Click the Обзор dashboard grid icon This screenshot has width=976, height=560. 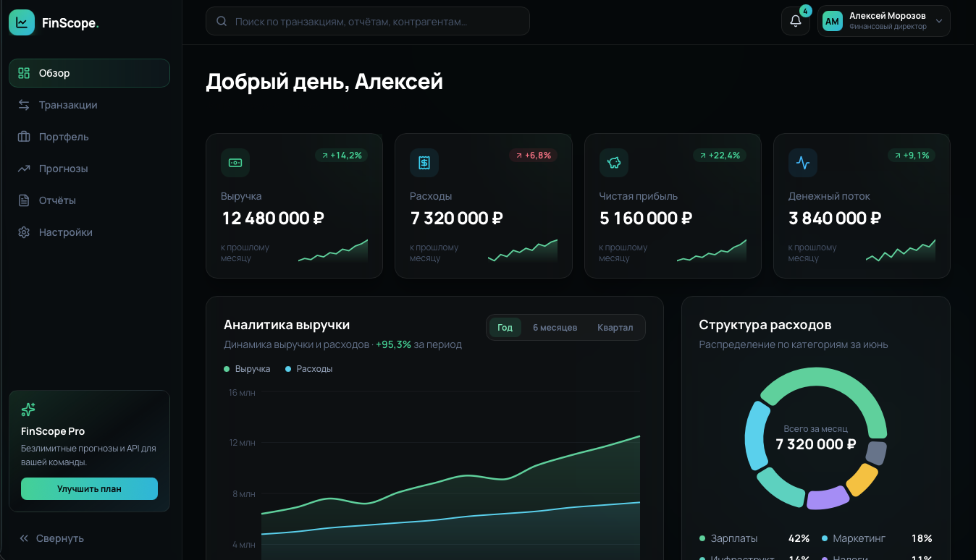24,73
